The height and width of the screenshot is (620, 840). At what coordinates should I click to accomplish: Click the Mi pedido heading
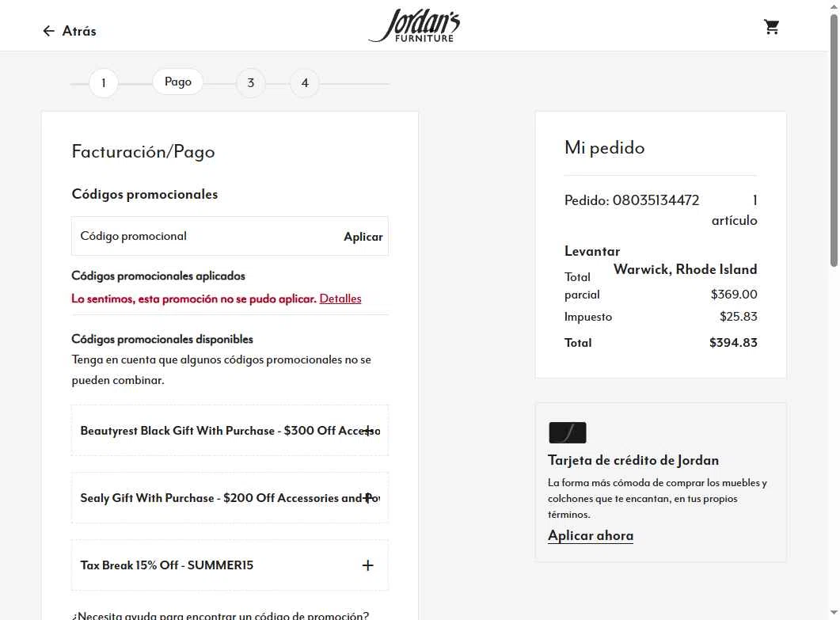[x=604, y=147]
